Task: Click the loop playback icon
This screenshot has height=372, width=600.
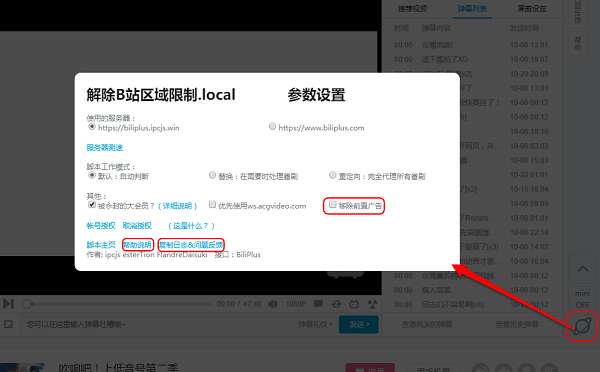Action: [336, 304]
